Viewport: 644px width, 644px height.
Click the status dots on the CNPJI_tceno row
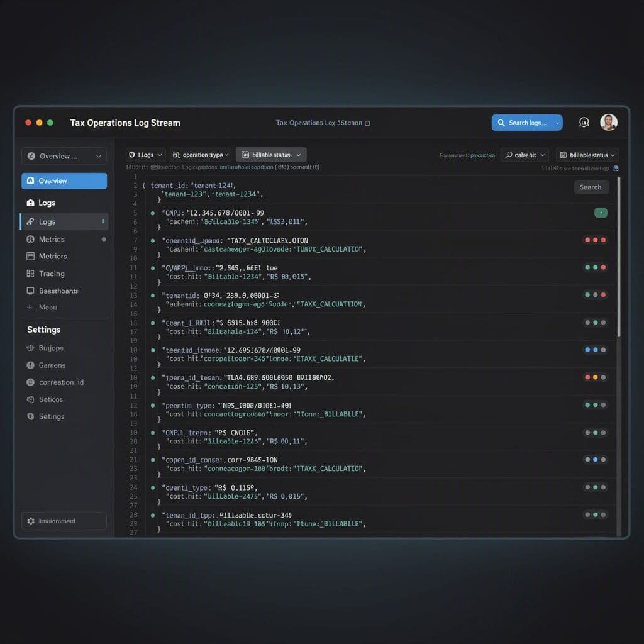click(x=595, y=433)
